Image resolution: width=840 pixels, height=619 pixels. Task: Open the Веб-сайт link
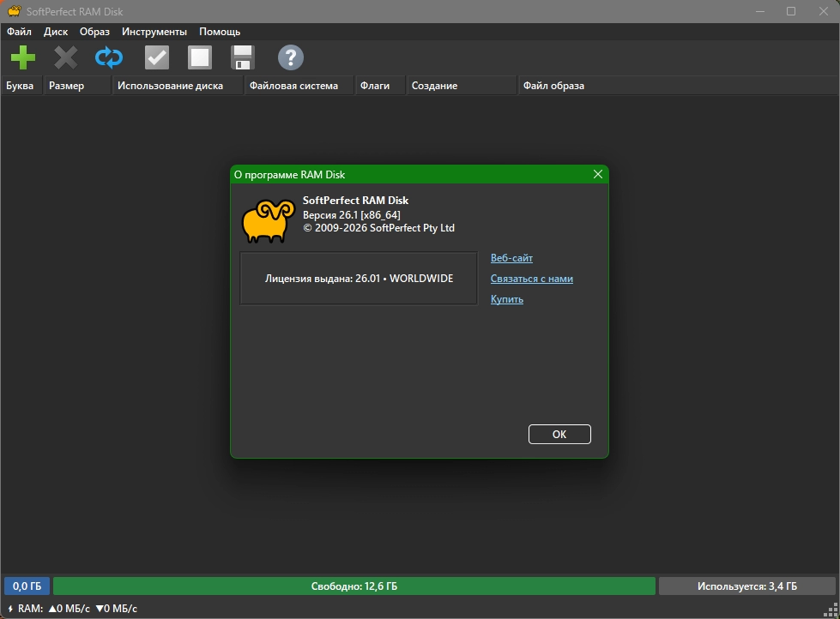(x=511, y=258)
